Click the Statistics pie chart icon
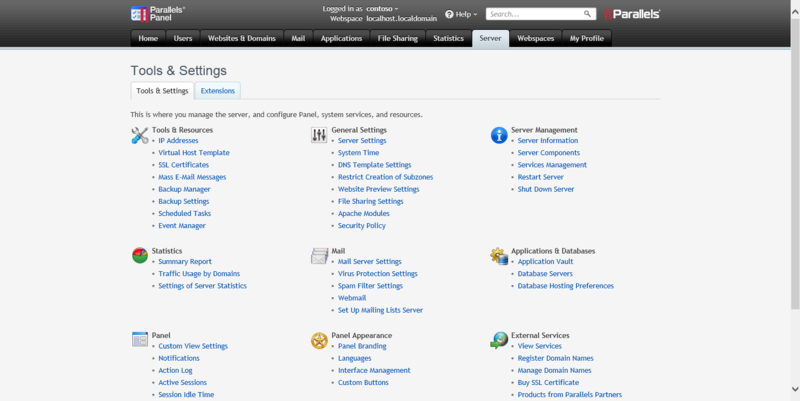 [x=140, y=256]
